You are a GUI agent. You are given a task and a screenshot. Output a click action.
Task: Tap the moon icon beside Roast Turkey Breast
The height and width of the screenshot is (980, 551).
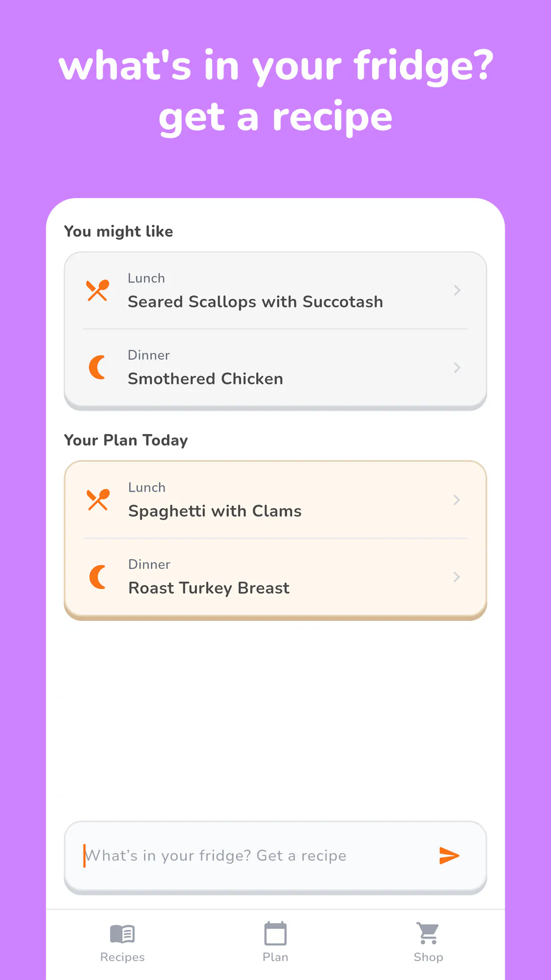click(x=98, y=577)
